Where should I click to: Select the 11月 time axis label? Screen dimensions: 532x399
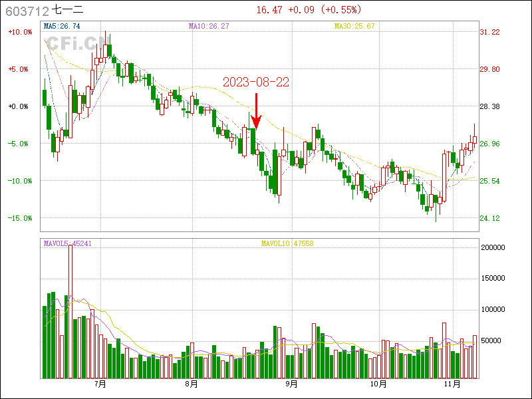pyautogui.click(x=452, y=384)
